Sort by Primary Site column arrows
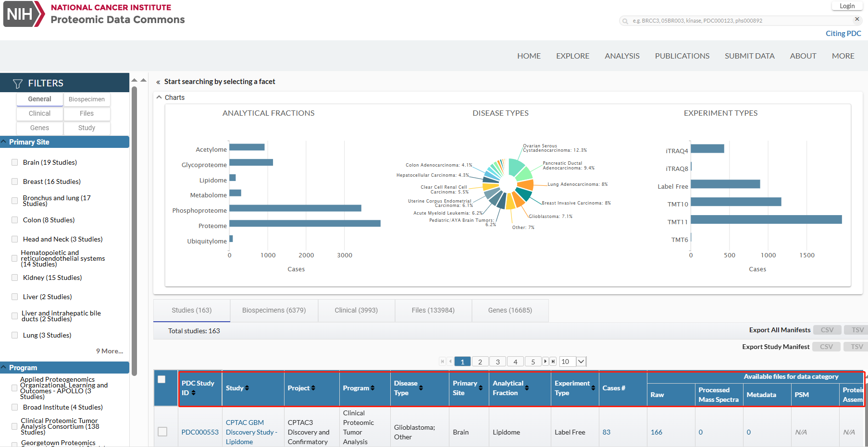The image size is (868, 447). [x=481, y=388]
